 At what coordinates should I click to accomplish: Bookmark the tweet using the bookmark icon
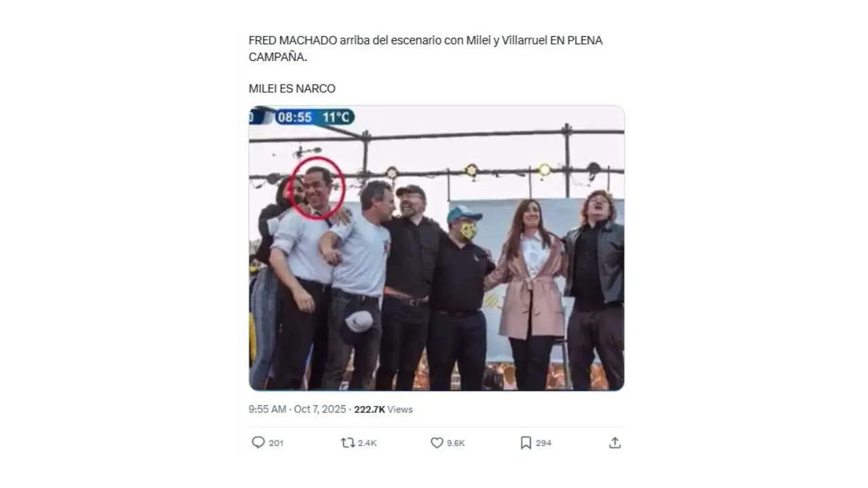pos(526,443)
